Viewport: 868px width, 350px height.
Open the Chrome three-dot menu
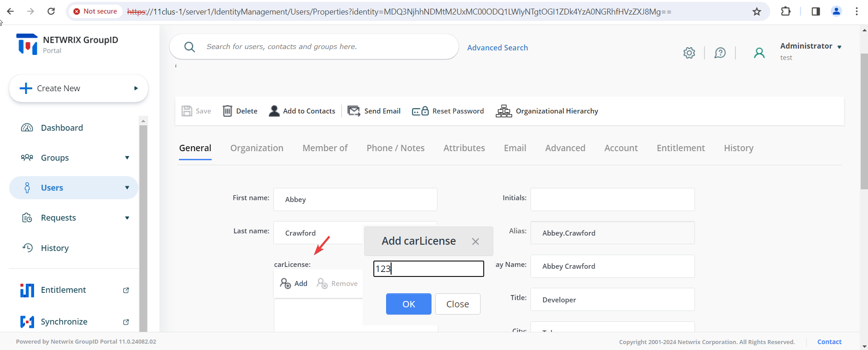coord(857,11)
